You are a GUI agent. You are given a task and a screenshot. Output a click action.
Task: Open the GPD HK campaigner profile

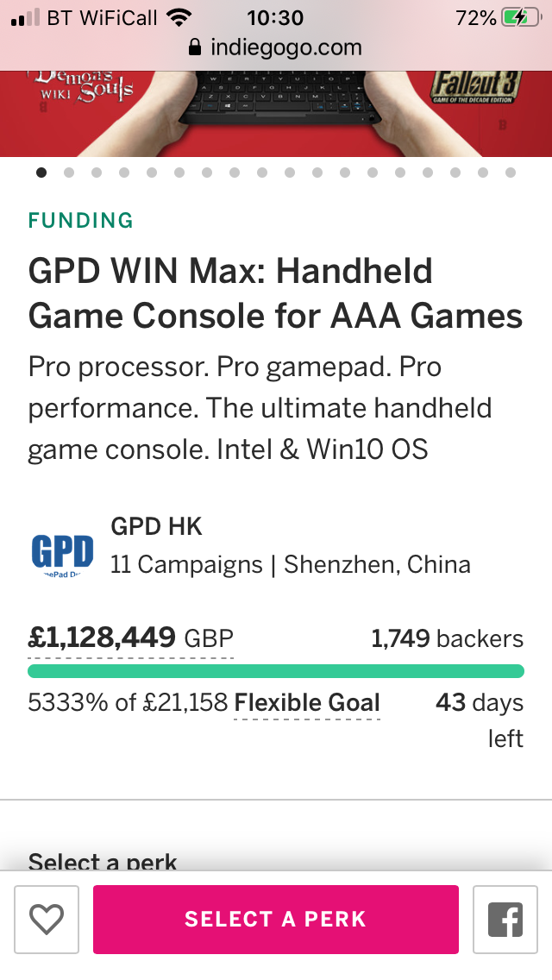pos(156,526)
